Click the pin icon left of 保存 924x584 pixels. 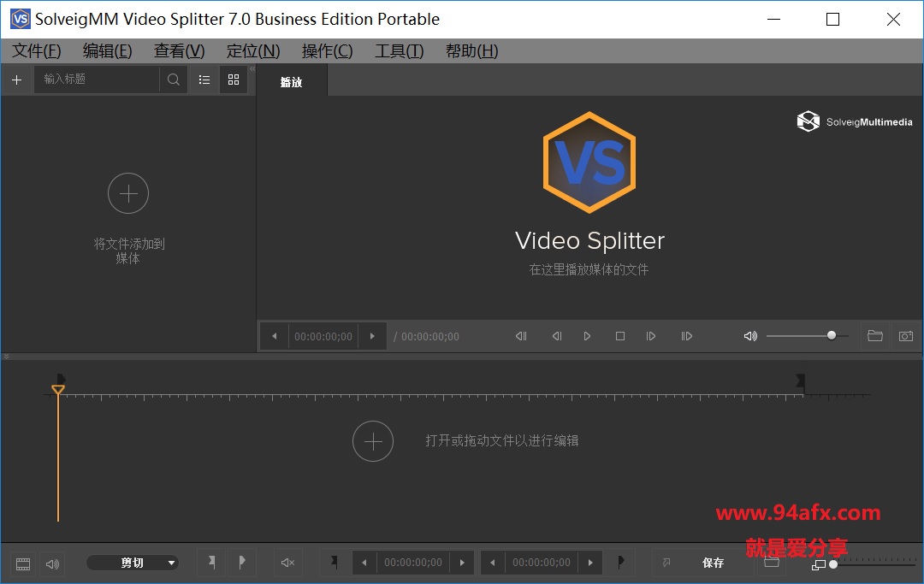tap(666, 563)
